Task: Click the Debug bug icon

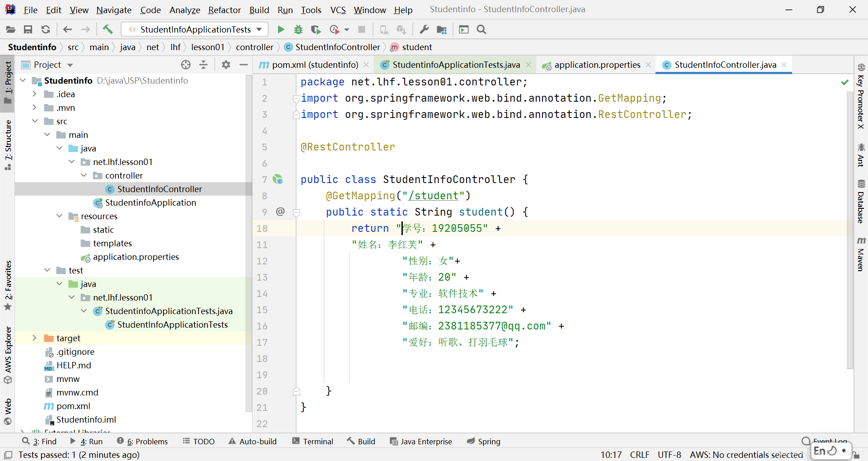Action: pos(298,29)
